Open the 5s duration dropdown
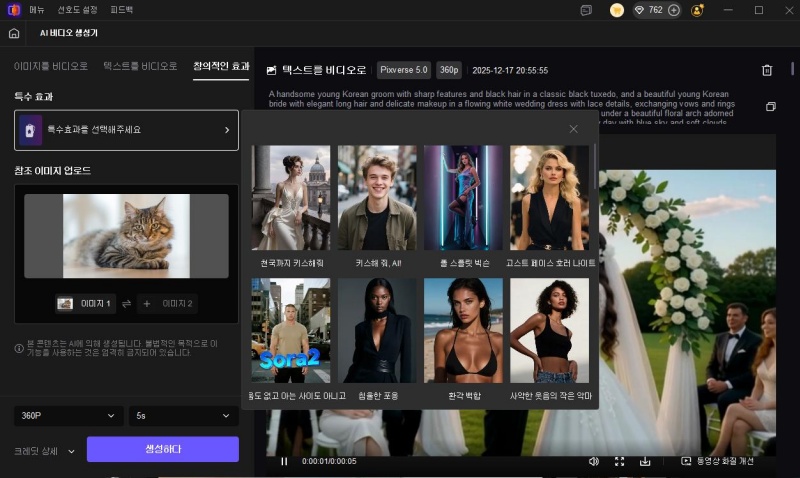The width and height of the screenshot is (800, 478). tap(183, 415)
